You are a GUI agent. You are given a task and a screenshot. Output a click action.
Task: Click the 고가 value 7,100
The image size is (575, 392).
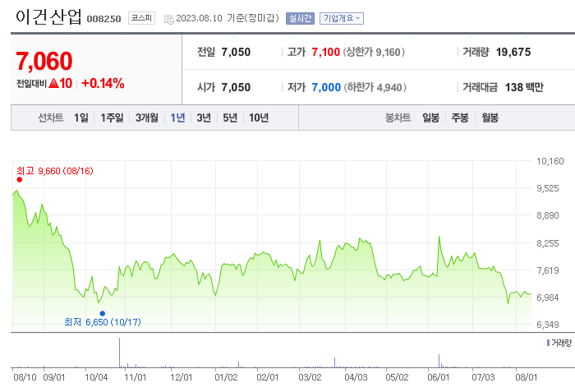pyautogui.click(x=325, y=52)
